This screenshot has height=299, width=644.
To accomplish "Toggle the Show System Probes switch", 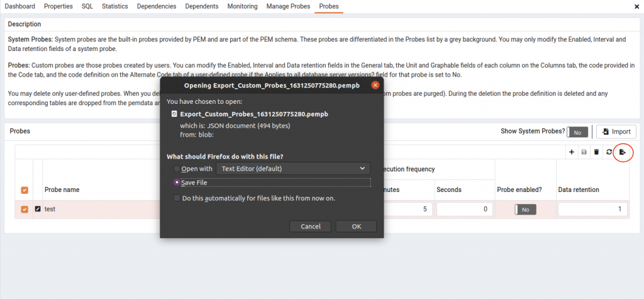I will tap(577, 132).
